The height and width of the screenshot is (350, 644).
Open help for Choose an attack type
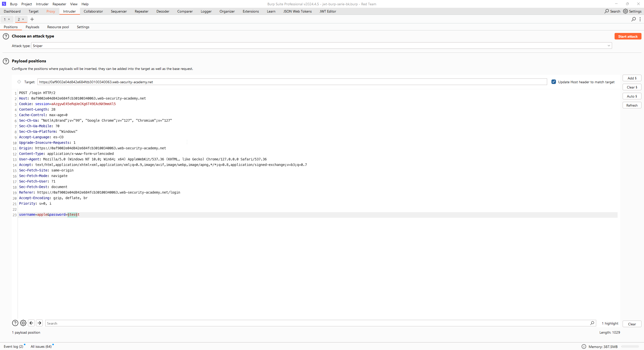[x=6, y=36]
